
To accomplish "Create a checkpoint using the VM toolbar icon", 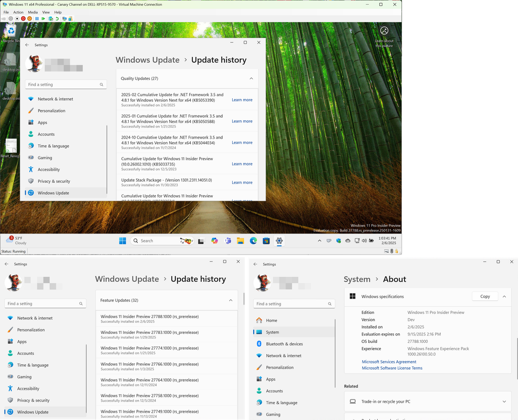I will coord(50,18).
